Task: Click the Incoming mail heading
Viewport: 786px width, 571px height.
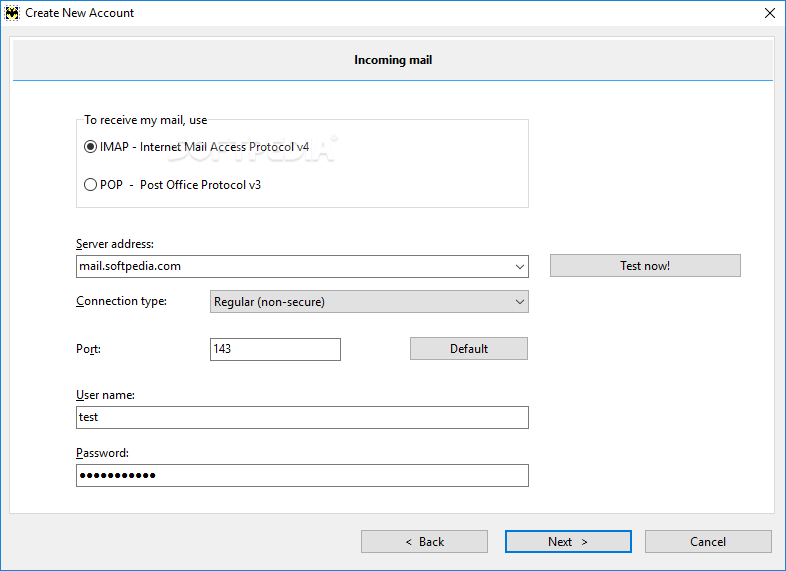Action: pos(393,60)
